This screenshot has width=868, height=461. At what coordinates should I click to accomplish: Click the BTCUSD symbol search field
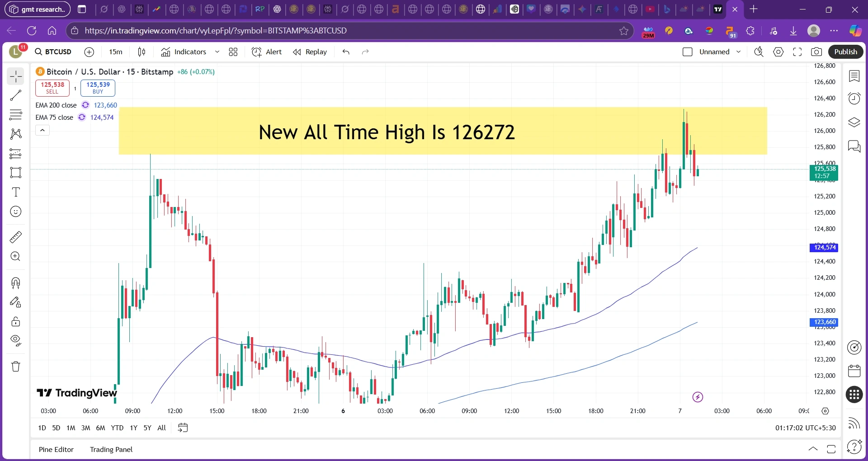[54, 52]
